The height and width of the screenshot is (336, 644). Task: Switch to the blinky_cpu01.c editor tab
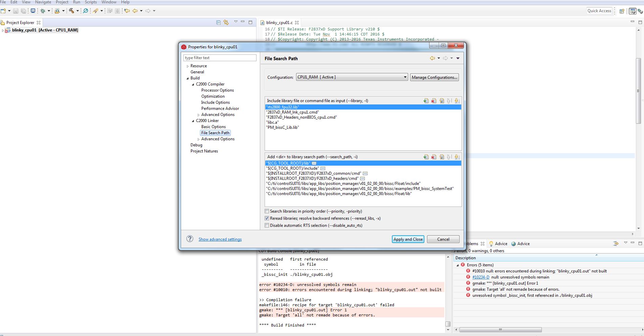(x=279, y=23)
